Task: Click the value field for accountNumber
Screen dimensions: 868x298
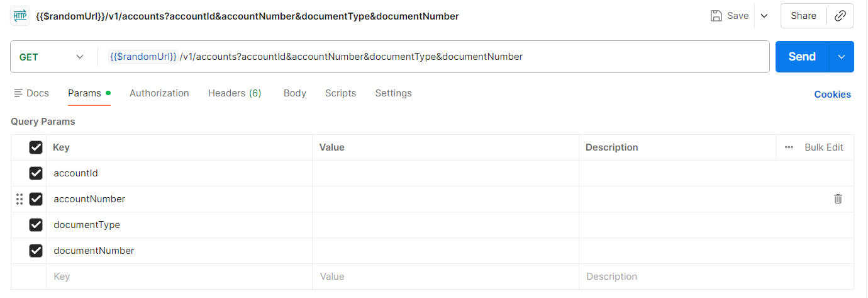Action: coord(445,199)
